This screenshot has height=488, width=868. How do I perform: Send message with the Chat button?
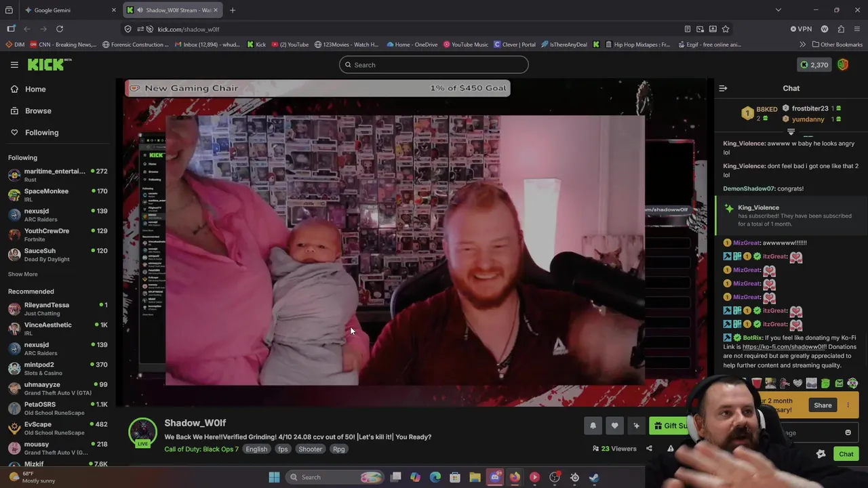pos(846,454)
